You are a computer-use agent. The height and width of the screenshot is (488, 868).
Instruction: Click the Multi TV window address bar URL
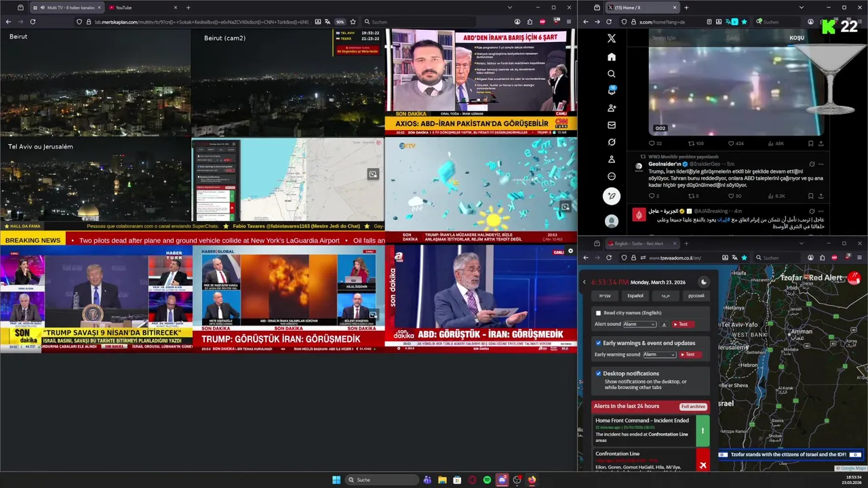click(201, 22)
